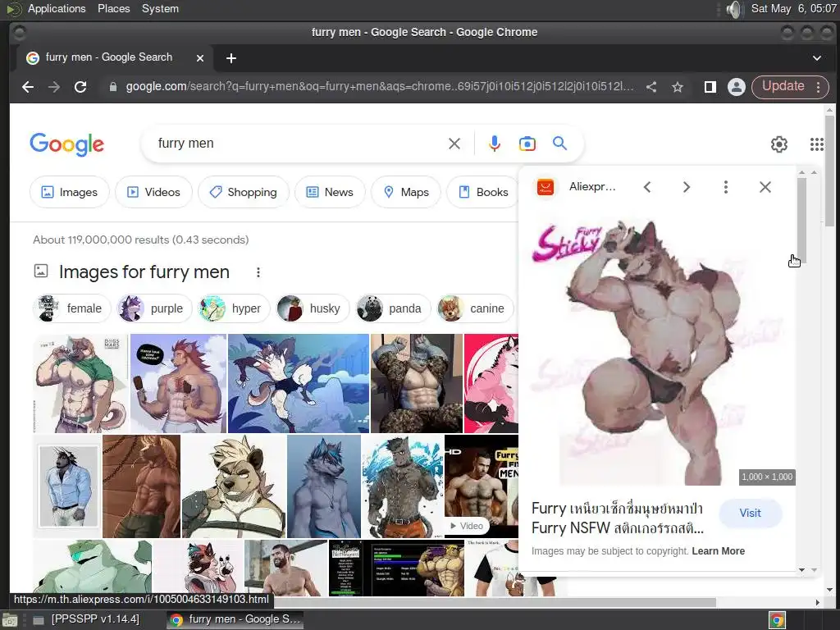Show previous image in preview panel
Viewport: 840px width, 630px height.
[647, 187]
